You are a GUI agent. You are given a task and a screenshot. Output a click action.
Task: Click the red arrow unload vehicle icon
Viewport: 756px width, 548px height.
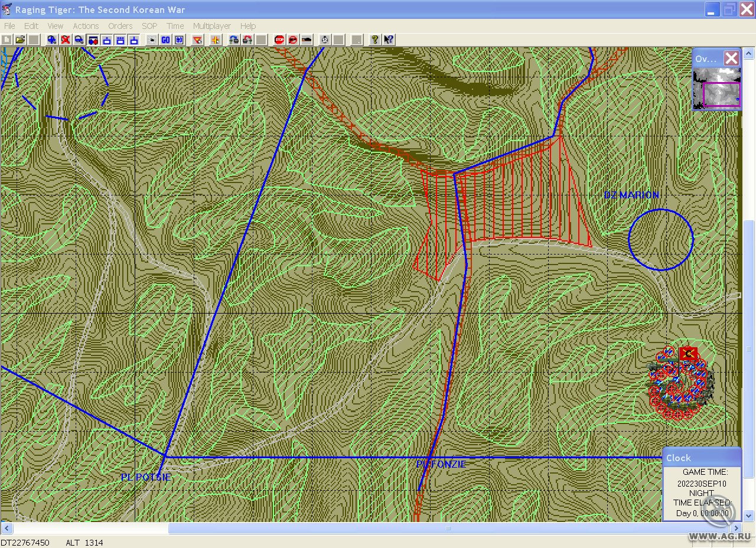coord(247,40)
